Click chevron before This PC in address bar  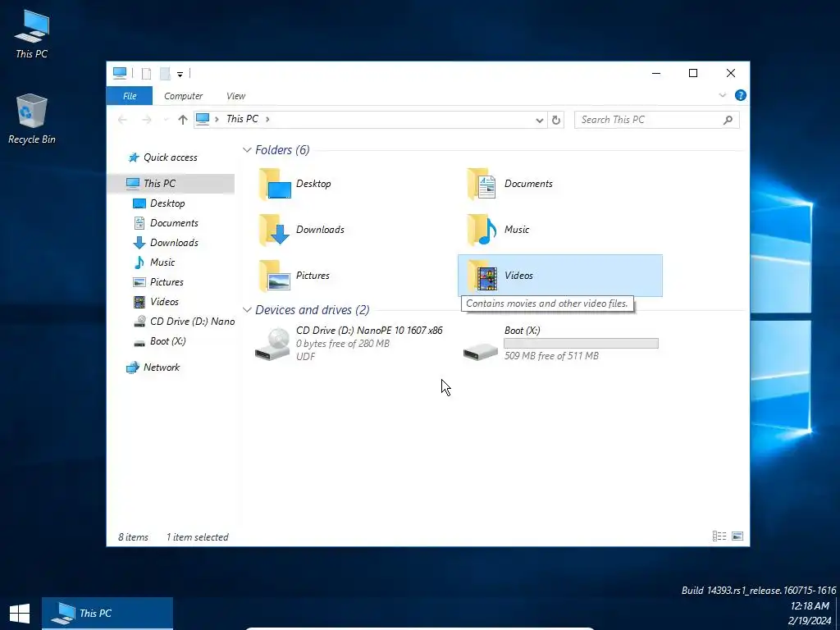pos(217,119)
